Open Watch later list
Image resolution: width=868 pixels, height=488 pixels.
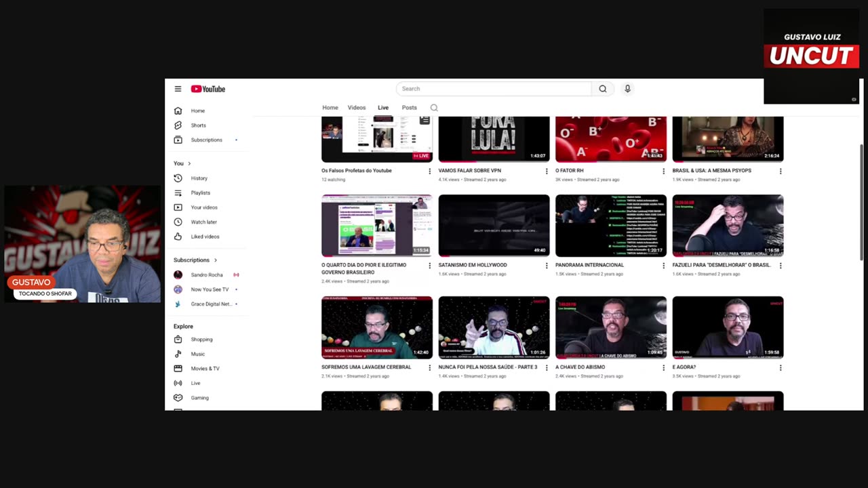click(203, 222)
